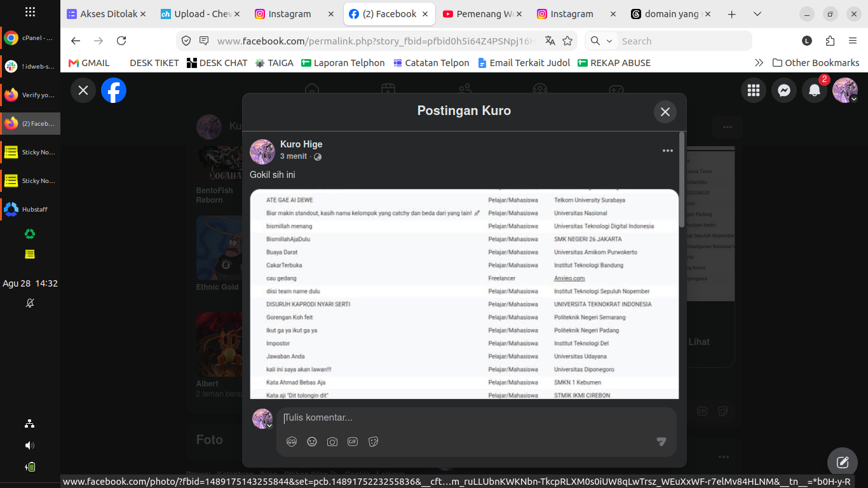Image resolution: width=868 pixels, height=488 pixels.
Task: Open the Firefox application menu
Action: click(x=853, y=41)
